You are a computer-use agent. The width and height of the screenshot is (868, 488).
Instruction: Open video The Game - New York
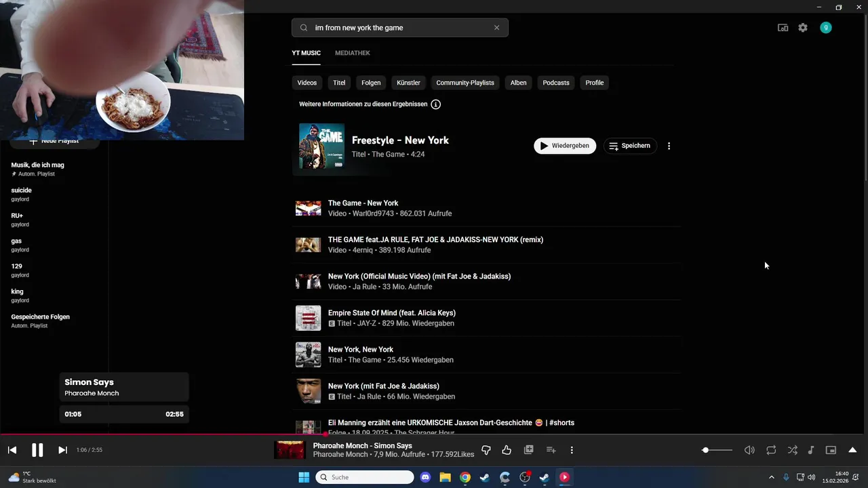click(x=486, y=208)
